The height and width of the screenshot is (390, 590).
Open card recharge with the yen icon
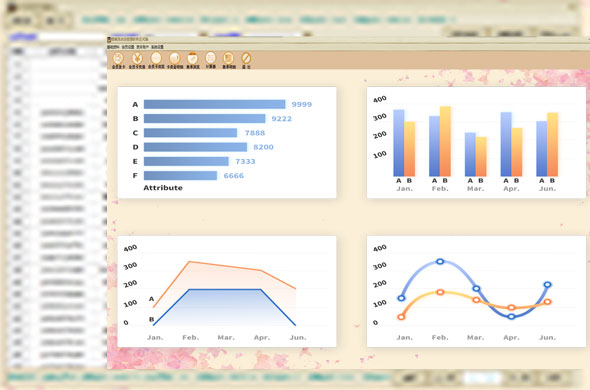(137, 59)
